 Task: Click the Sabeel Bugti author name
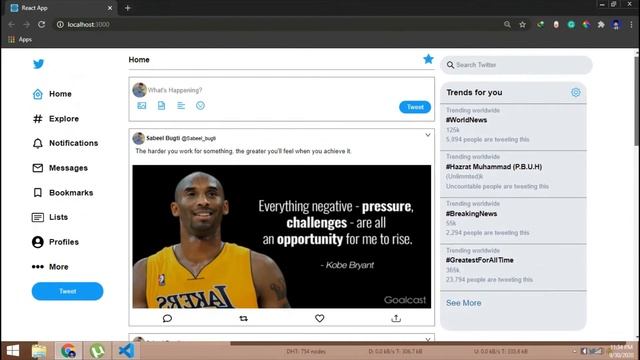click(x=163, y=138)
